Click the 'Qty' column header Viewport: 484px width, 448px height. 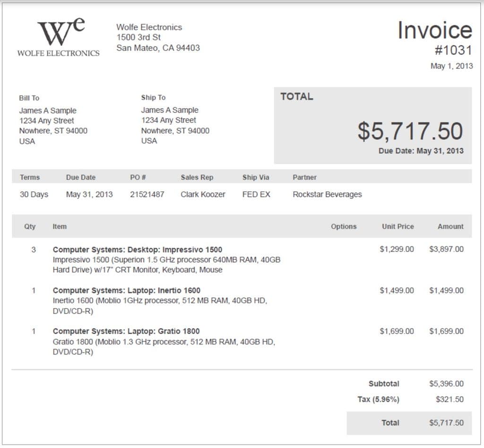(x=30, y=226)
